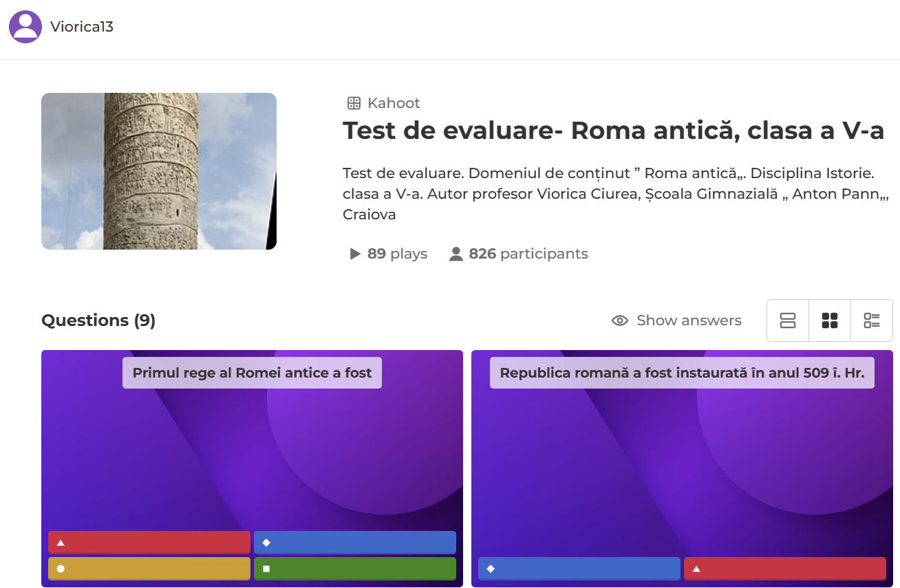Click the quiz title 'Test de evaluare- Roma antică'
Viewport: 900px width, 588px height.
click(x=613, y=131)
